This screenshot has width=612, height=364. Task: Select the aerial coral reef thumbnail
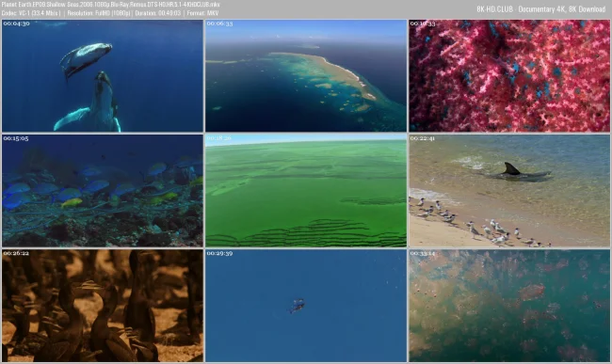tap(306, 75)
